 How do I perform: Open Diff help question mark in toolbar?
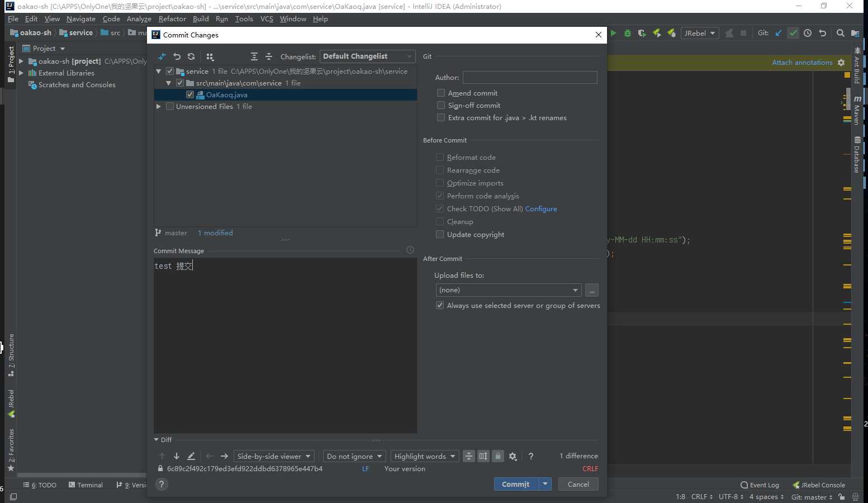[531, 456]
